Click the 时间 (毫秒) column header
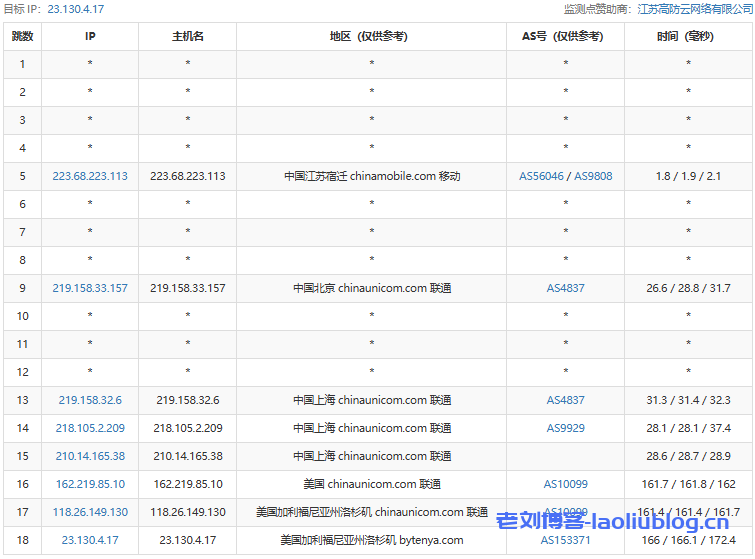The height and width of the screenshot is (559, 755). pos(688,37)
